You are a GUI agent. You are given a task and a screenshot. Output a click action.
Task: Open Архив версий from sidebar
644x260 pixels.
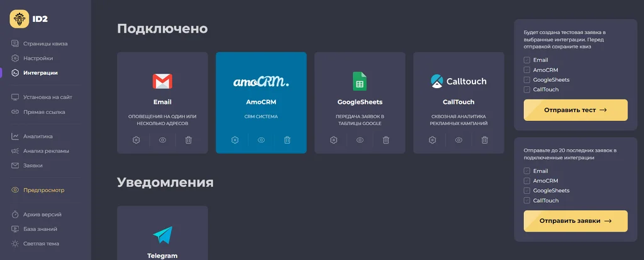pyautogui.click(x=43, y=214)
